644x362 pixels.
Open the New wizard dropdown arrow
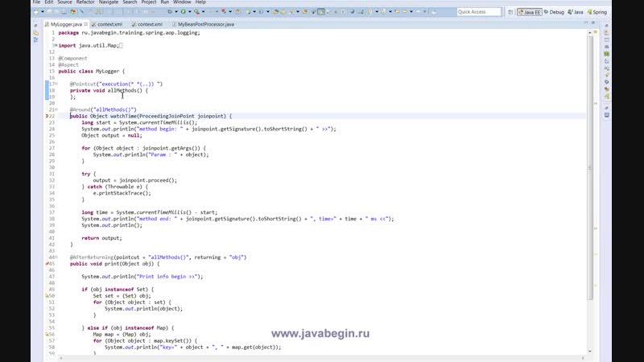tap(43, 12)
